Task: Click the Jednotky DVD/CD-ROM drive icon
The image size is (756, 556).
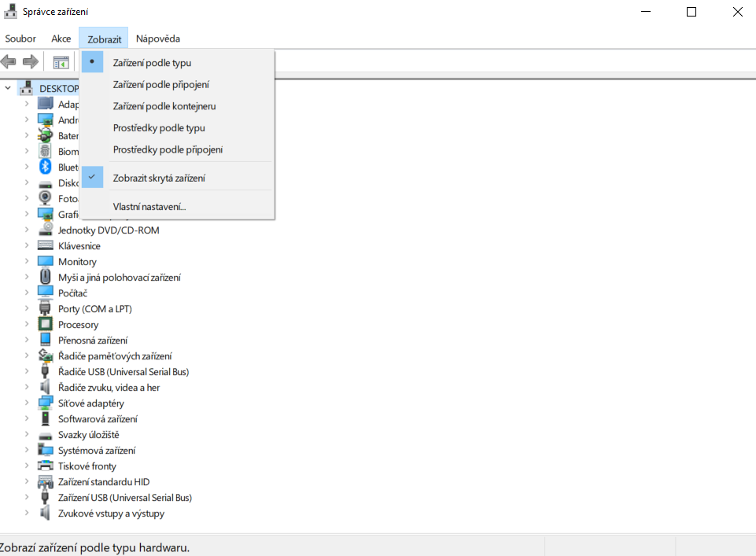Action: point(46,230)
